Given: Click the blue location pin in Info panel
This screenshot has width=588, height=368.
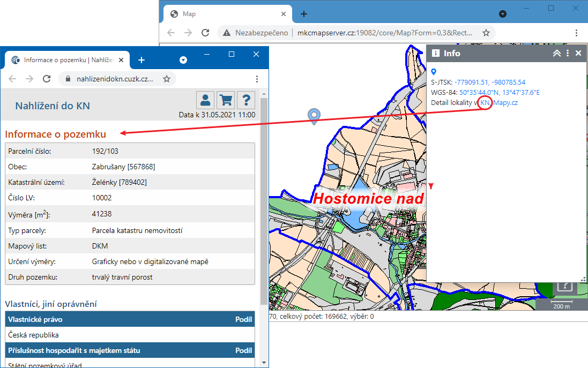Looking at the screenshot, I should pyautogui.click(x=434, y=72).
